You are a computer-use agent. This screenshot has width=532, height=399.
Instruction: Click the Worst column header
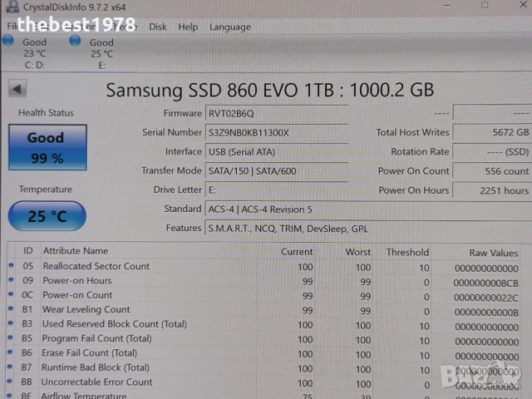tap(358, 252)
